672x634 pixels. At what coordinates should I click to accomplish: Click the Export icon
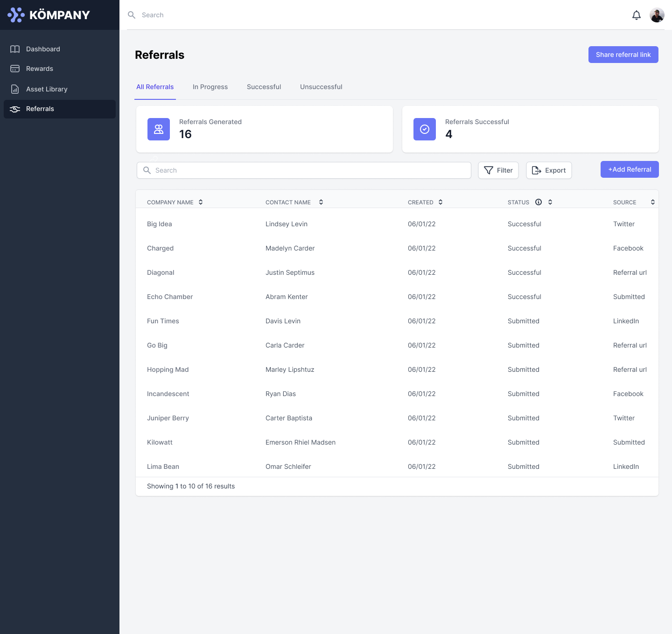[536, 170]
